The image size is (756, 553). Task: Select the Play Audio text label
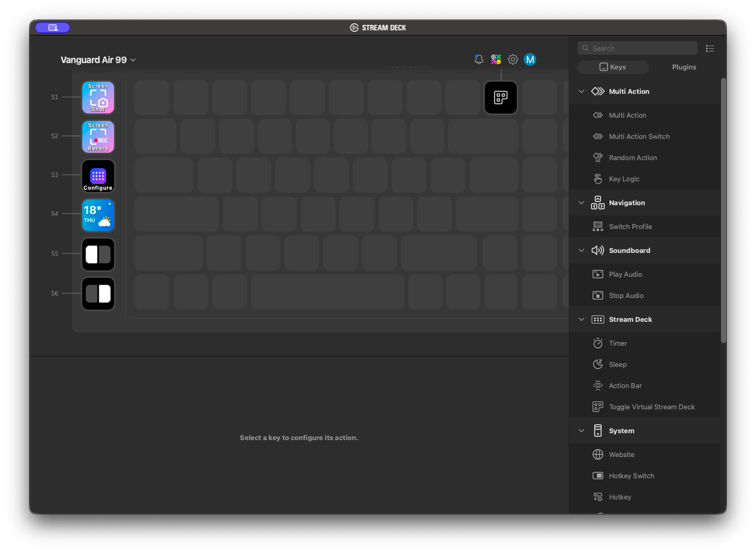click(x=625, y=274)
